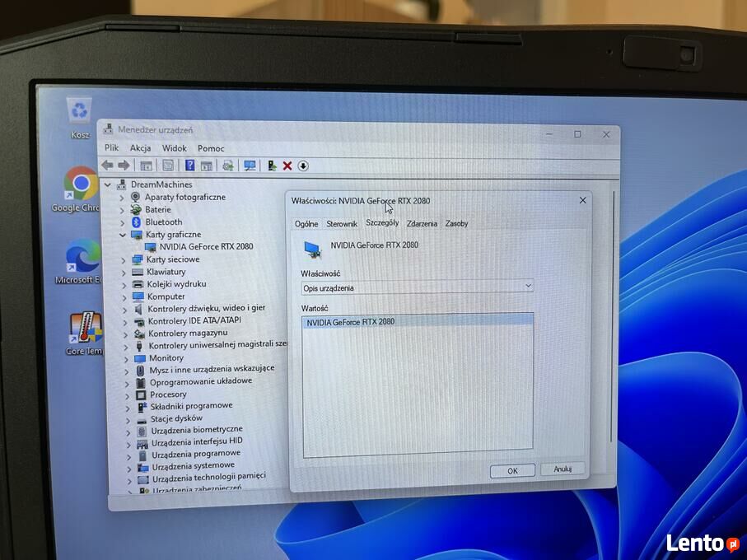Open the Plik menu
The image size is (747, 560).
(x=111, y=147)
